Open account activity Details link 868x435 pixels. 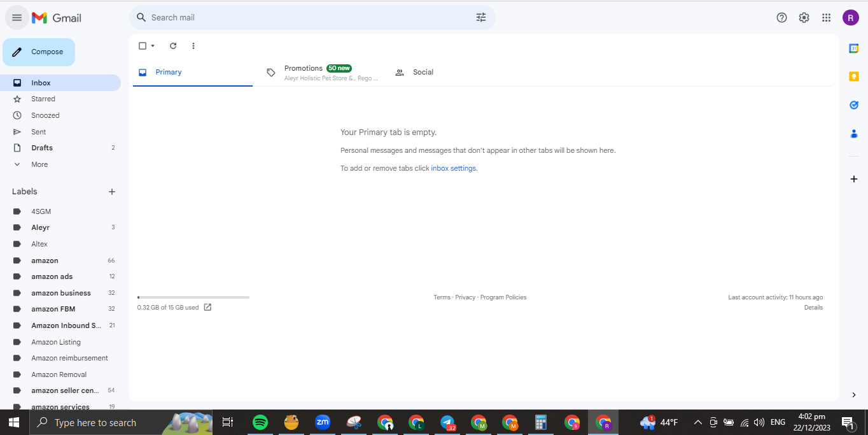[813, 308]
